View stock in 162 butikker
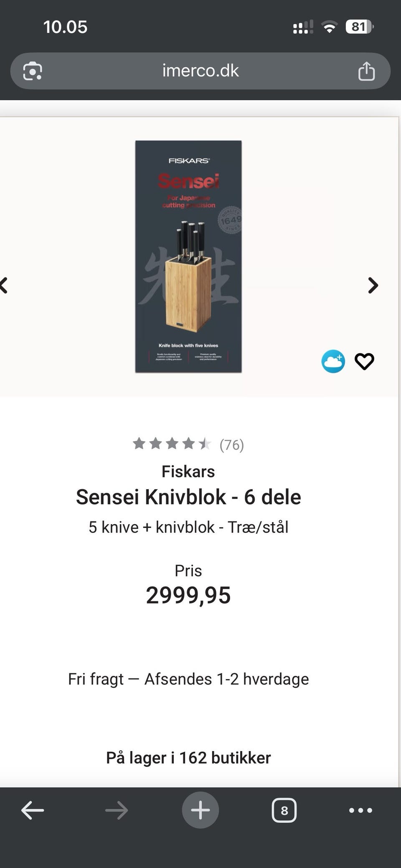This screenshot has width=401, height=868. pos(188,758)
